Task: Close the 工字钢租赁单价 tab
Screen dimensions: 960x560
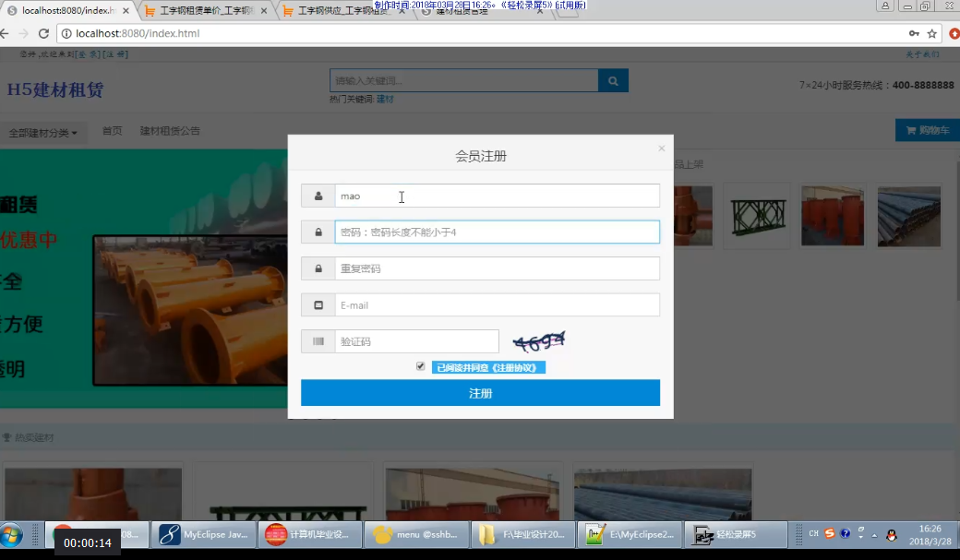Action: [264, 10]
